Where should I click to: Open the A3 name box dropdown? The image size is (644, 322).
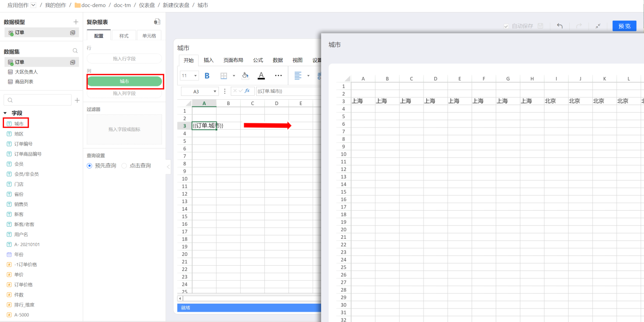[216, 91]
